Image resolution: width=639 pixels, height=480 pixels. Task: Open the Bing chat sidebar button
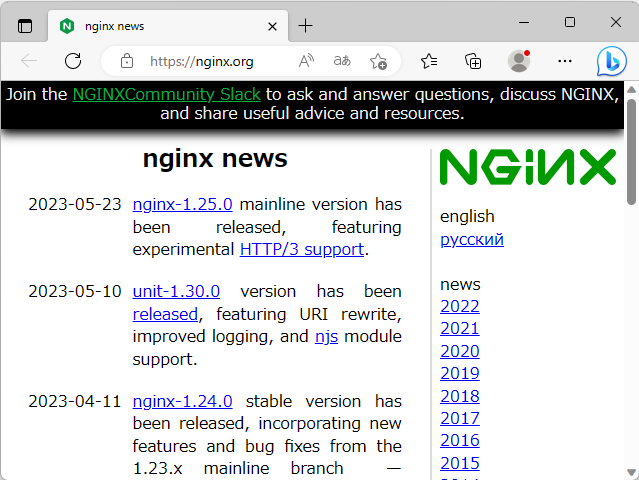[x=611, y=62]
